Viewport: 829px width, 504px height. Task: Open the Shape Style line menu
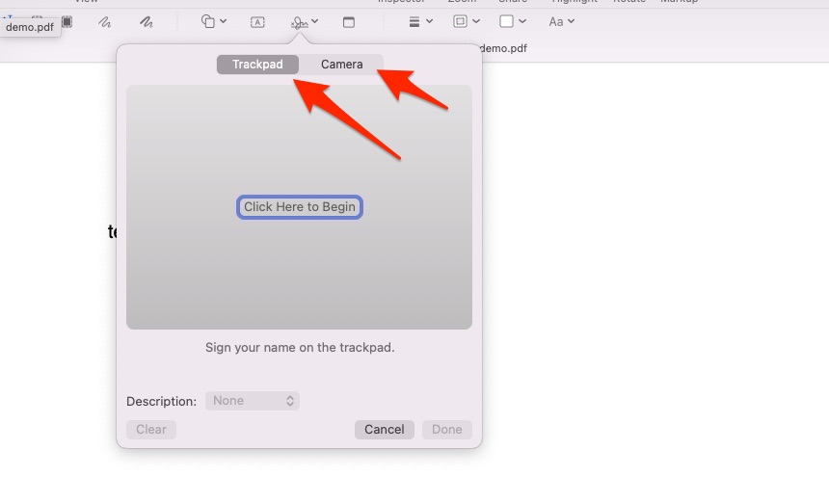[x=420, y=21]
